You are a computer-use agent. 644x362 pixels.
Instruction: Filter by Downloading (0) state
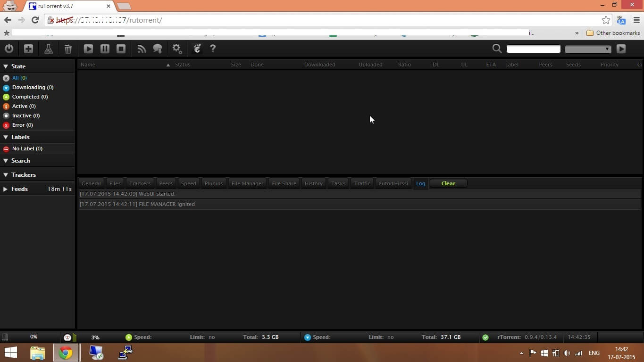33,87
